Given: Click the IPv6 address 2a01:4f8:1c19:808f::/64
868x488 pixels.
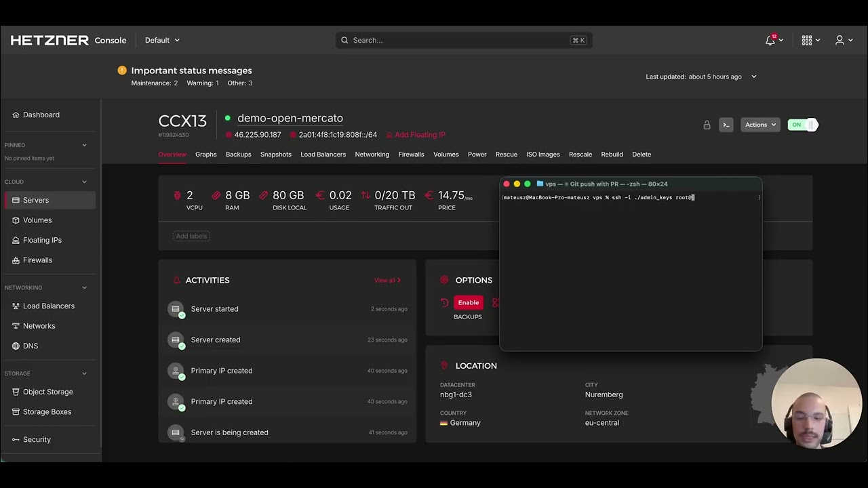Looking at the screenshot, I should coord(338,135).
